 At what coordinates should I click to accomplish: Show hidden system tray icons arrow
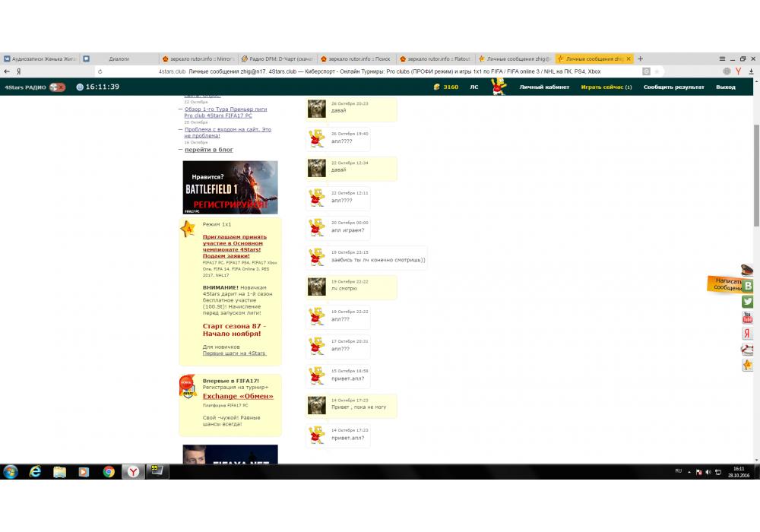tap(689, 472)
